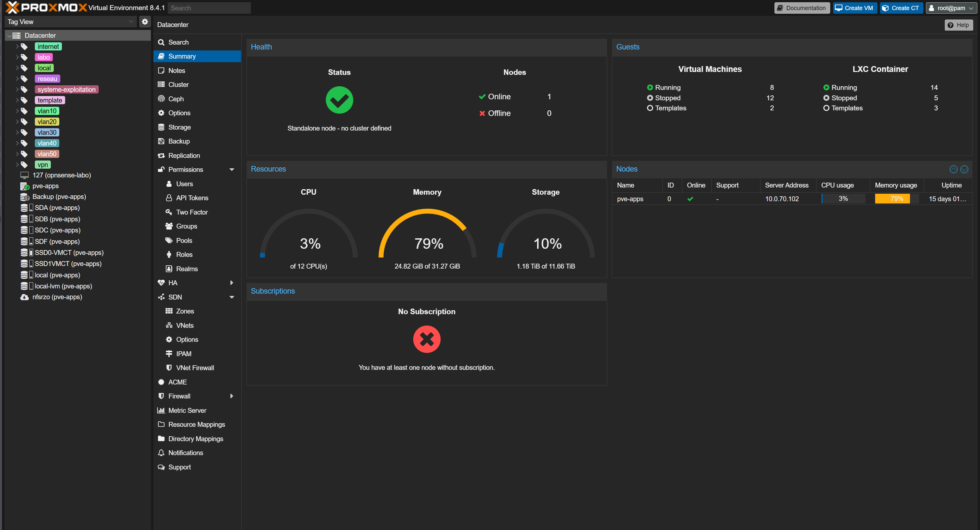This screenshot has height=530, width=980.
Task: Collapse the Permissions submenu arrow
Action: click(x=232, y=170)
